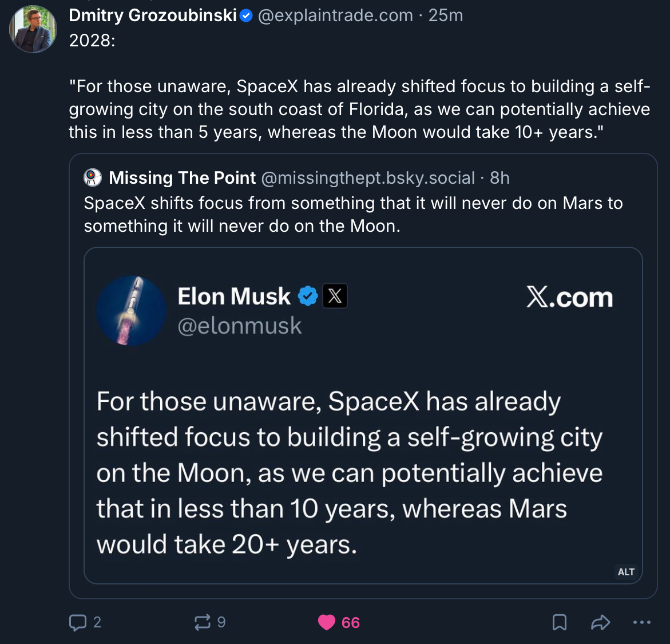The height and width of the screenshot is (644, 670).
Task: Open the @explaintrade.com handle link
Action: click(335, 15)
